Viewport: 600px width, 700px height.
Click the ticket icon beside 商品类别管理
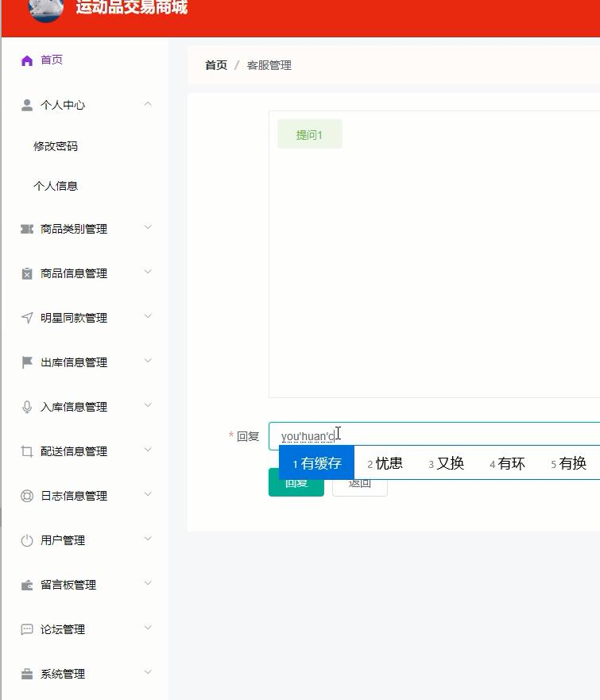[x=27, y=229]
